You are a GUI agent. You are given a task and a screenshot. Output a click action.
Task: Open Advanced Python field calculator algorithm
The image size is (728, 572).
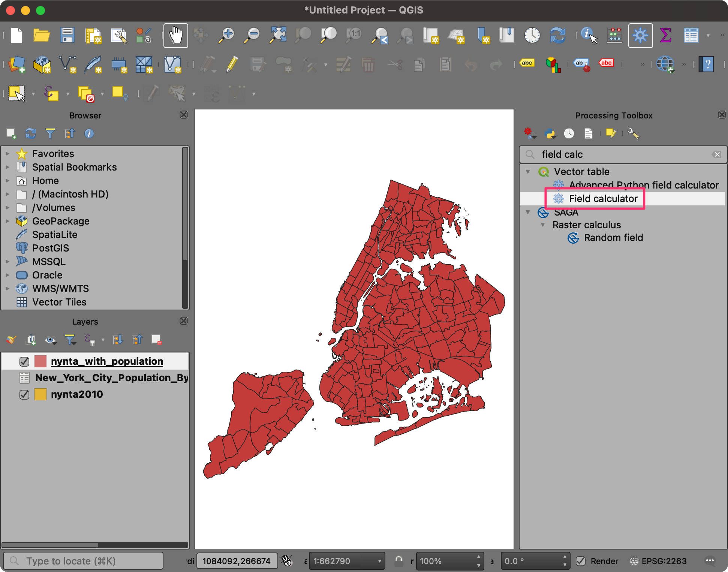coord(644,185)
